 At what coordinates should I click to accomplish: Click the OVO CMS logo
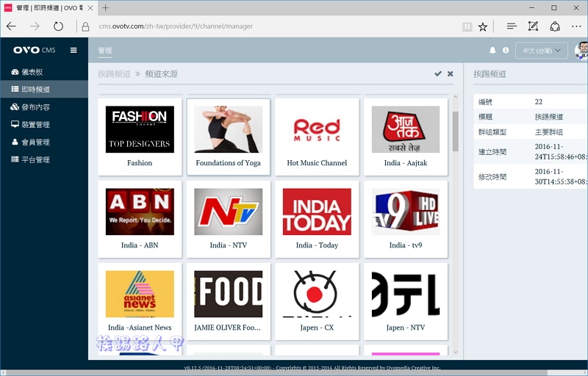pos(35,50)
